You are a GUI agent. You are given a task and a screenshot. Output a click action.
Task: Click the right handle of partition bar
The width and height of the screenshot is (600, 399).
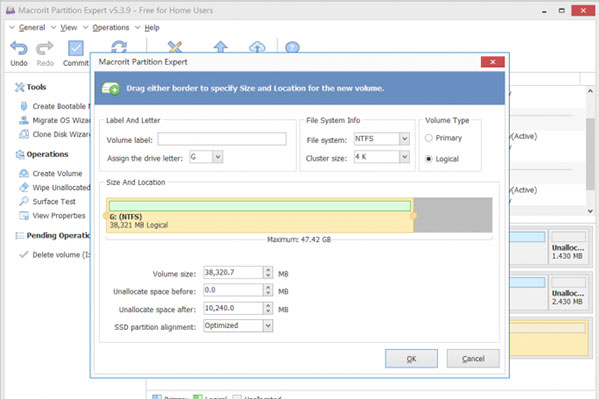coord(413,216)
